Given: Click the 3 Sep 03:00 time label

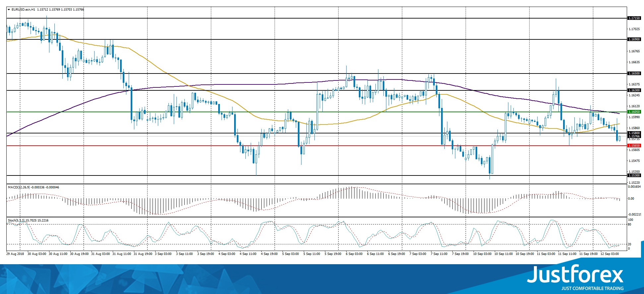Looking at the screenshot, I should [163, 254].
